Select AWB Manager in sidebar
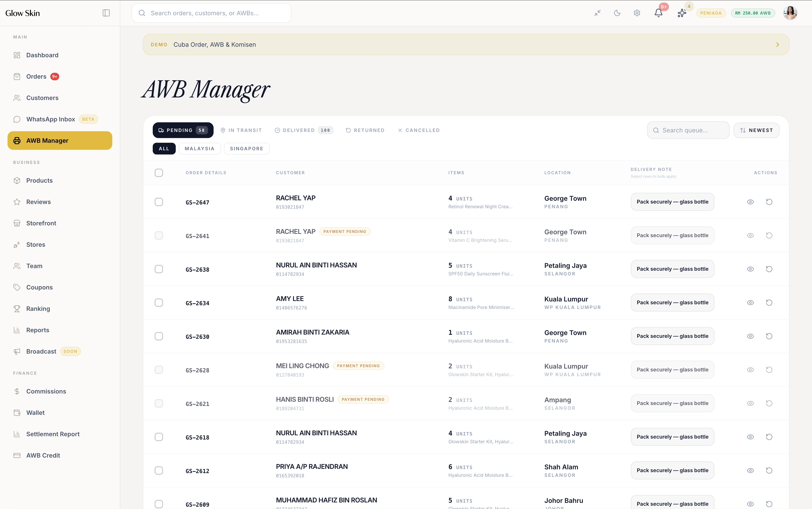The image size is (812, 509). point(60,141)
